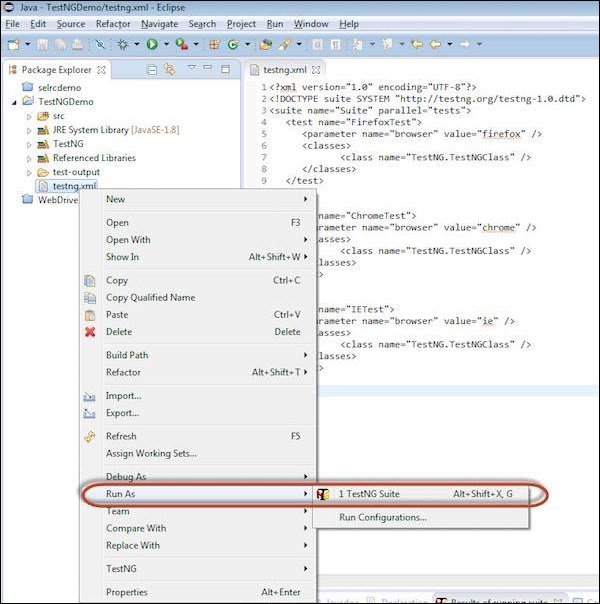Click the Forward navigation arrow icon

tap(465, 44)
